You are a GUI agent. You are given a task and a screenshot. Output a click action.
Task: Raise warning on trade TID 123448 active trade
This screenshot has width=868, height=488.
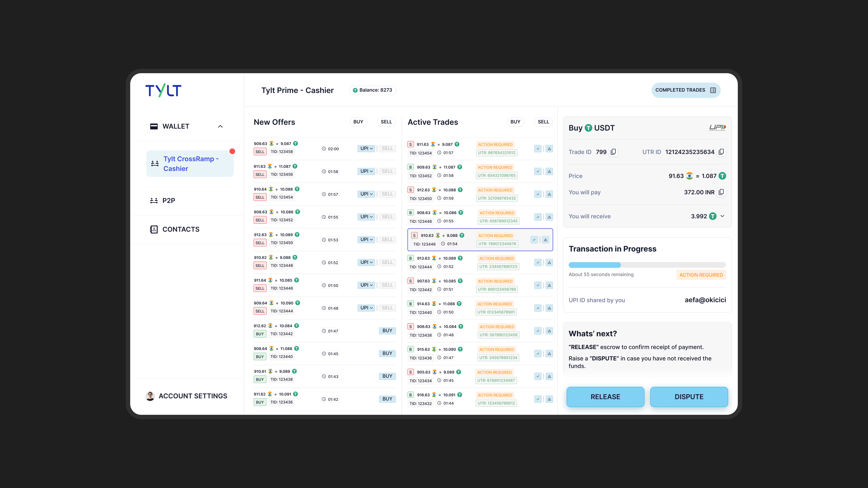click(x=549, y=217)
